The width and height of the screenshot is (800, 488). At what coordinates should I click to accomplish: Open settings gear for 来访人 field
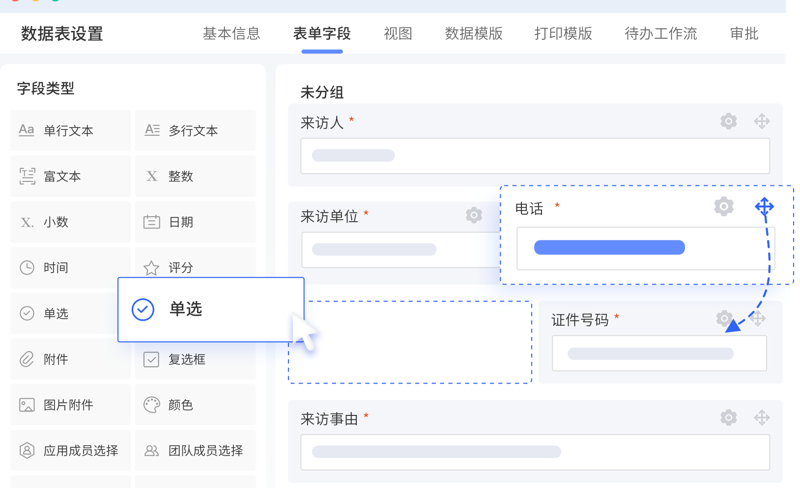click(728, 121)
